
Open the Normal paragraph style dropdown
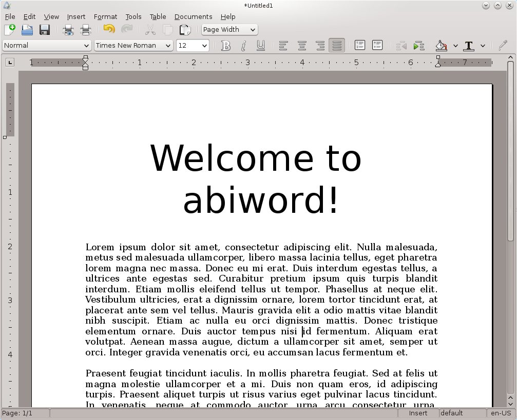pos(47,46)
